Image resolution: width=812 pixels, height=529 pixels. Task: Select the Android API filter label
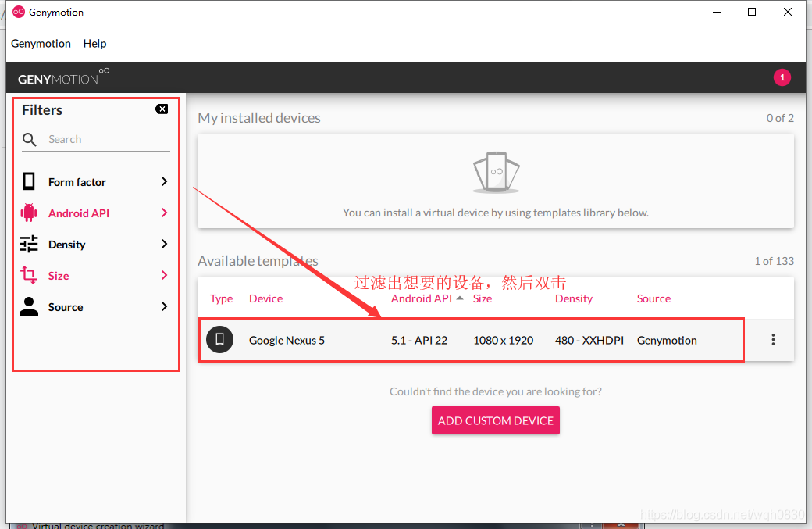click(x=79, y=213)
